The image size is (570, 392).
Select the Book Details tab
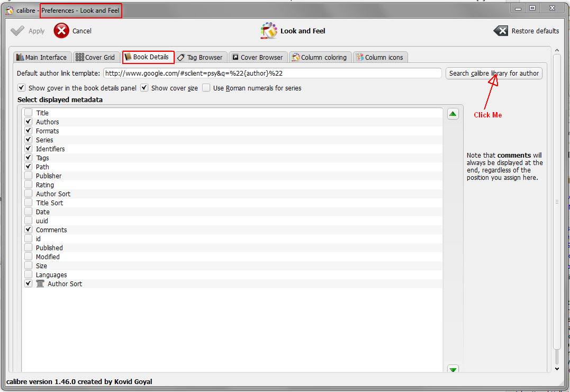pyautogui.click(x=147, y=57)
